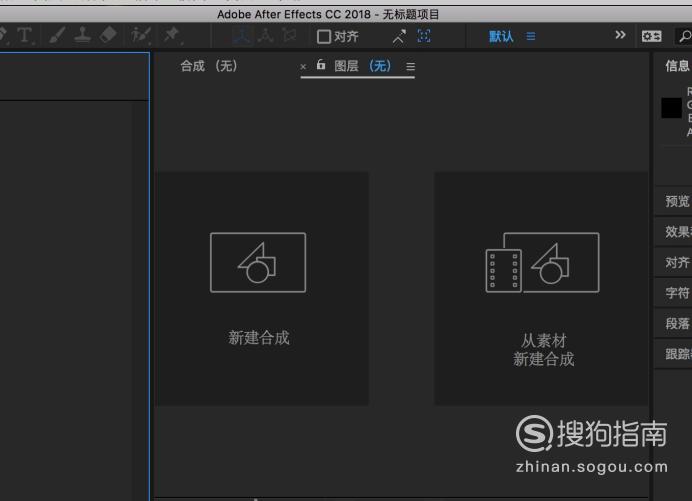
Task: Click the new composition frame icon
Action: (258, 263)
